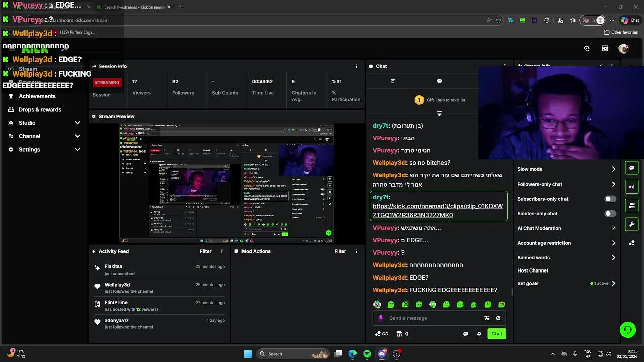Open the Session info three-dot menu
Image resolution: width=644 pixels, height=362 pixels.
(x=356, y=66)
